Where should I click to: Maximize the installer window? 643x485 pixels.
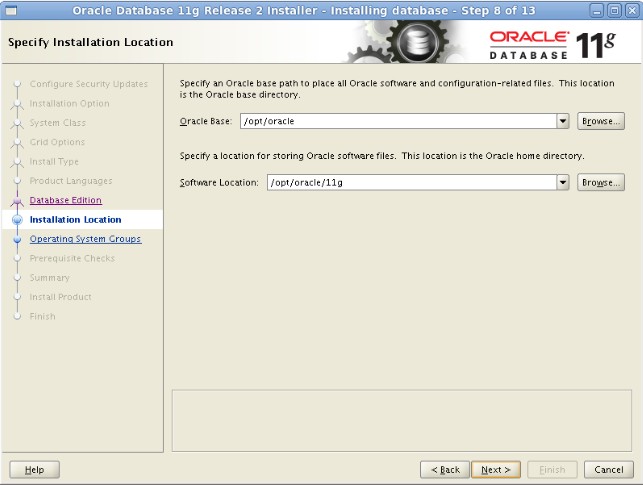click(x=614, y=10)
